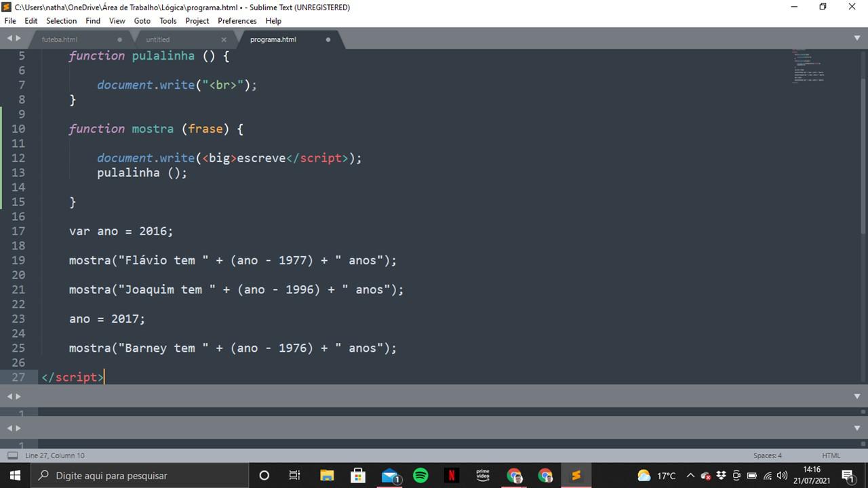Click line number 17 in the gutter

[18, 231]
